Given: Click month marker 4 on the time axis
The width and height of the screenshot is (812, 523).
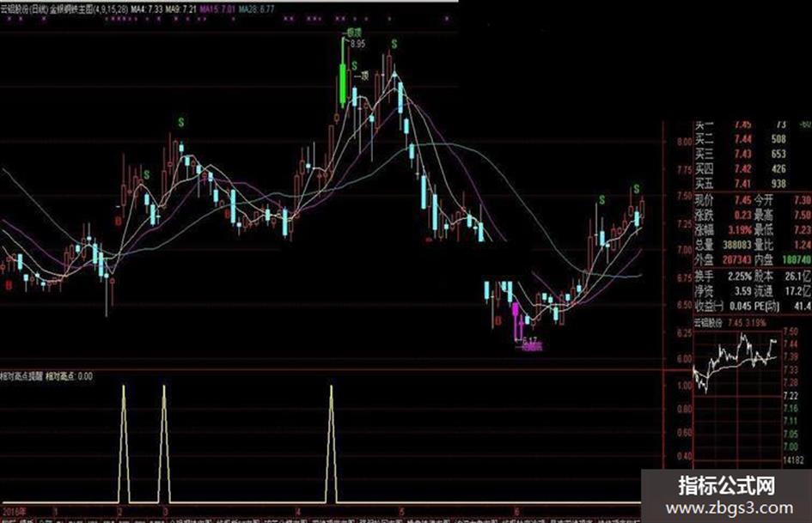Looking at the screenshot, I should pyautogui.click(x=298, y=512).
